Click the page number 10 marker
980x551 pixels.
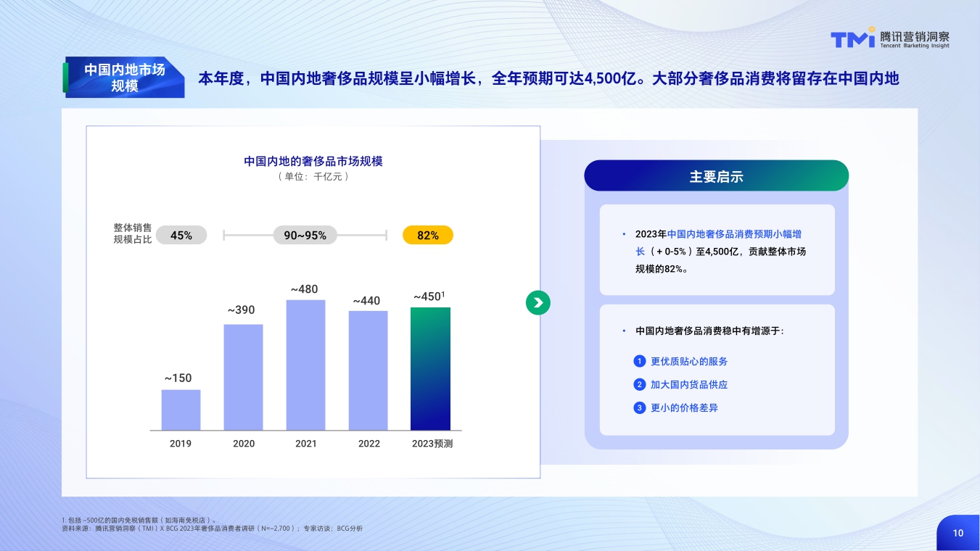[x=958, y=532]
